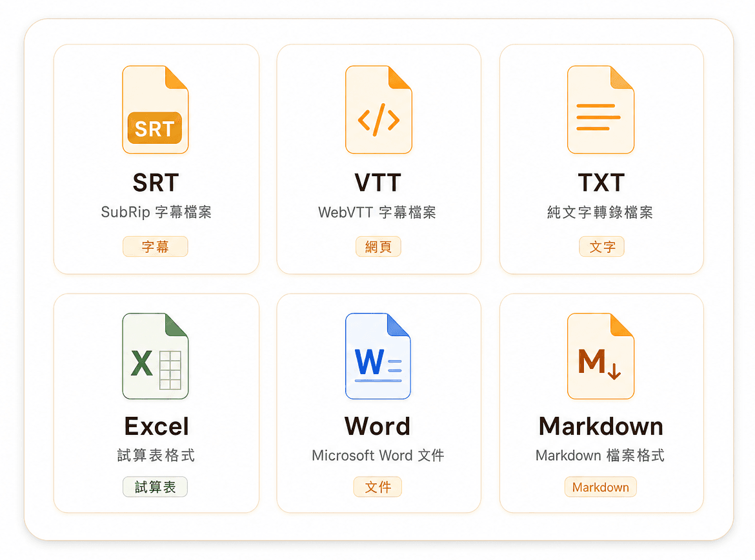Viewport: 755px width, 560px height.
Task: Click the 'SubRip 字幕檔案' description
Action: (156, 212)
